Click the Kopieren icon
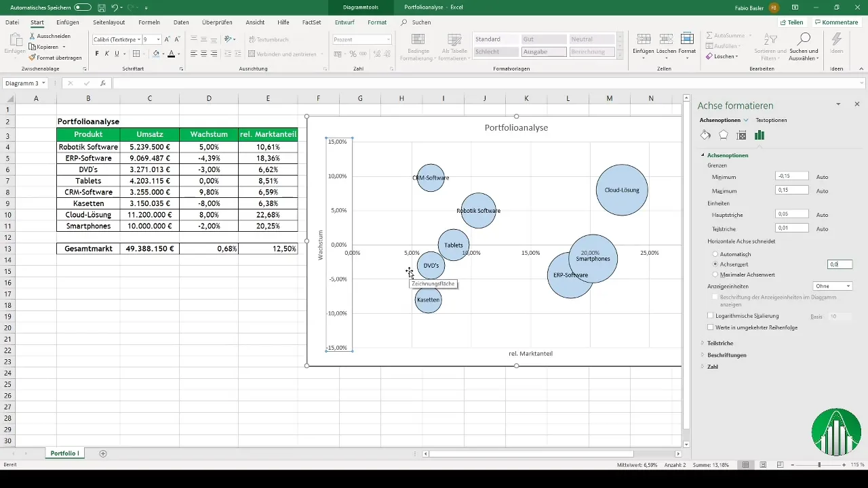 (x=33, y=47)
